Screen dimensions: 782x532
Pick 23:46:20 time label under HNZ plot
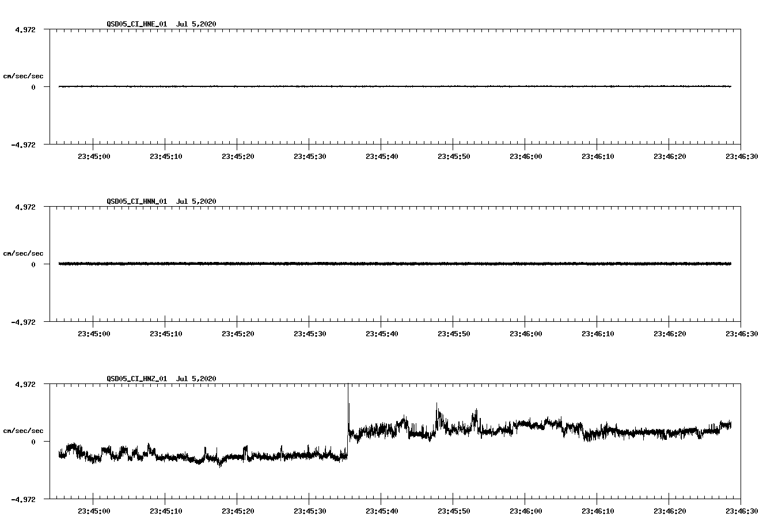pyautogui.click(x=669, y=511)
